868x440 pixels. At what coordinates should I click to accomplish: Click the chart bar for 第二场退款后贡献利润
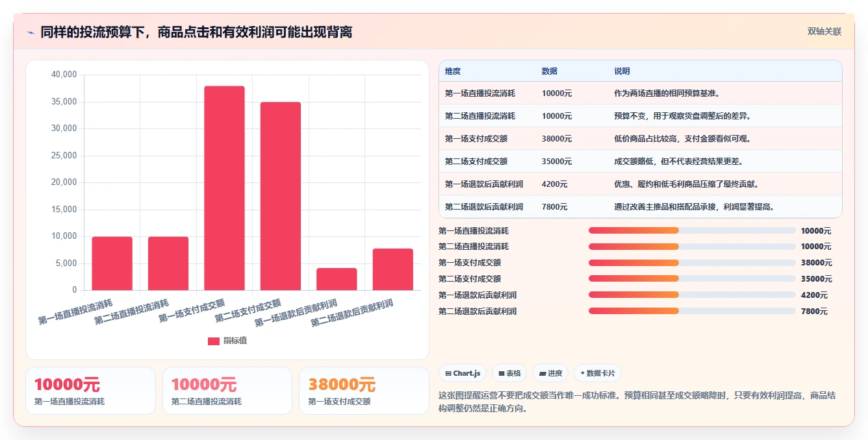click(393, 269)
